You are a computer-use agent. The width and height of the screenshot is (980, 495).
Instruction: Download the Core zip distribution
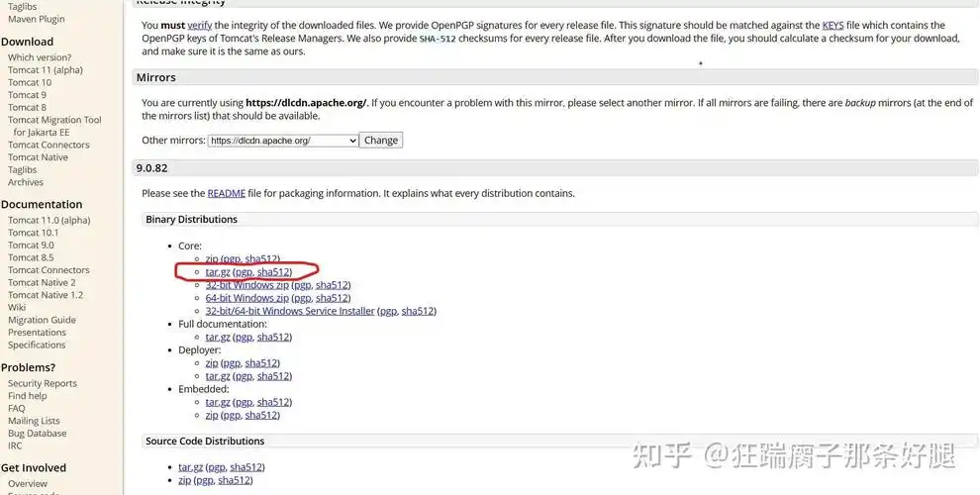[212, 258]
